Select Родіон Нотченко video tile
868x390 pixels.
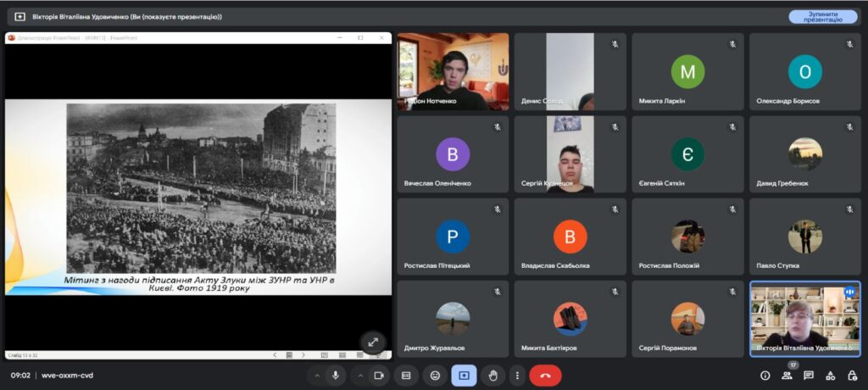click(453, 72)
